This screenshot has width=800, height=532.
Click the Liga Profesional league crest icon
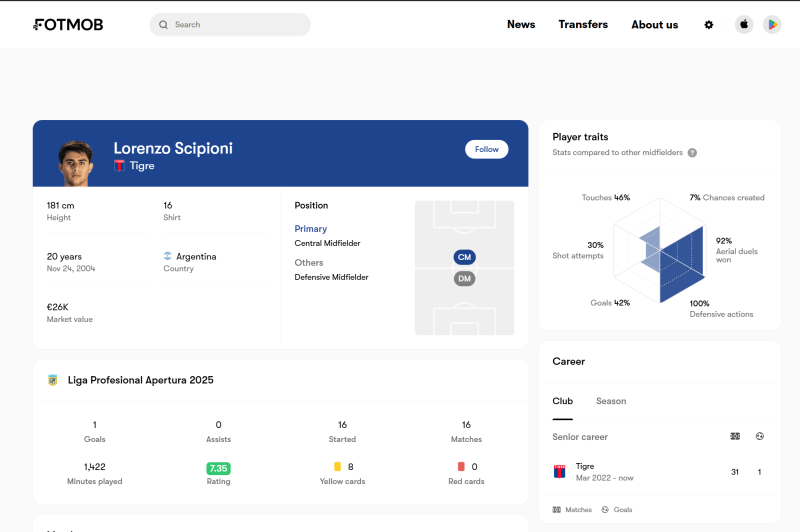pos(53,380)
